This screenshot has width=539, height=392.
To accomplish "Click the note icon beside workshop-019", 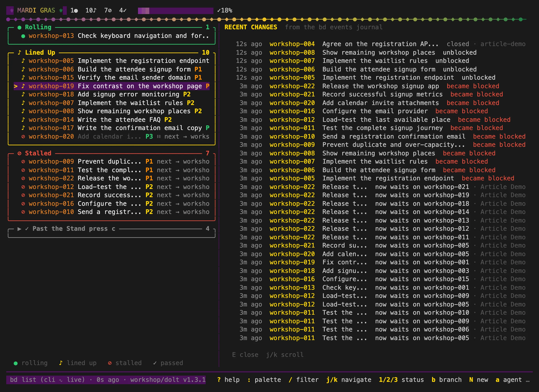I will (23, 86).
